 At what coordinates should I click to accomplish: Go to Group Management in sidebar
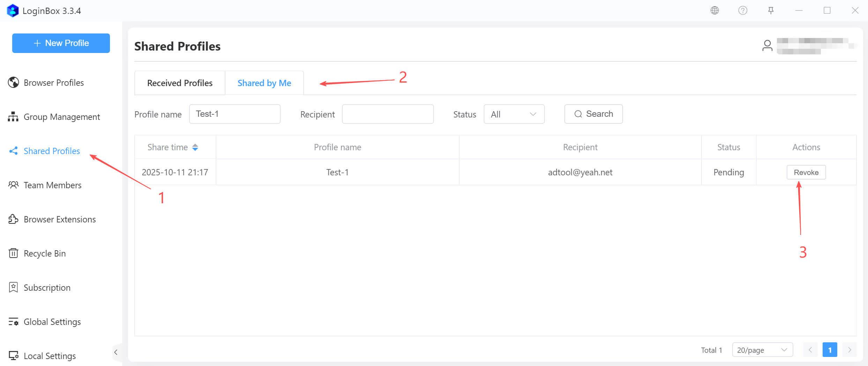coord(61,117)
